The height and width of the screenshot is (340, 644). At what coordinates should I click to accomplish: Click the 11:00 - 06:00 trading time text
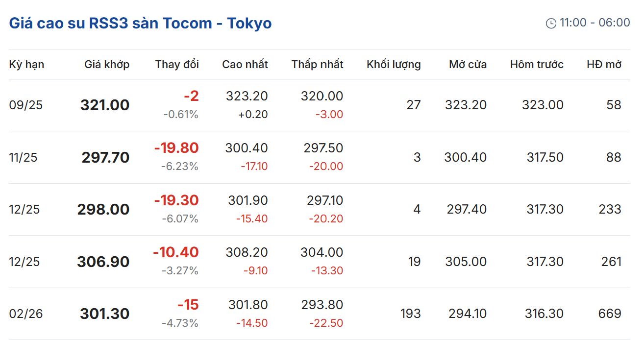594,23
